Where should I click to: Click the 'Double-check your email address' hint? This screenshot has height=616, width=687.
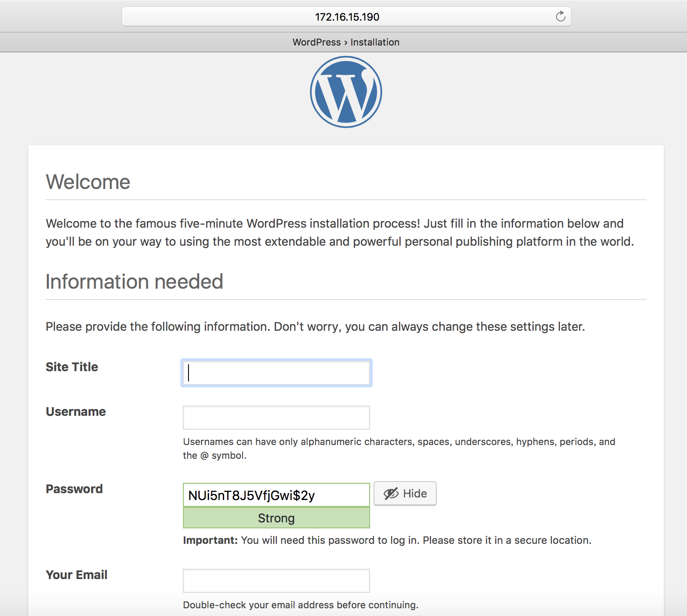301,605
